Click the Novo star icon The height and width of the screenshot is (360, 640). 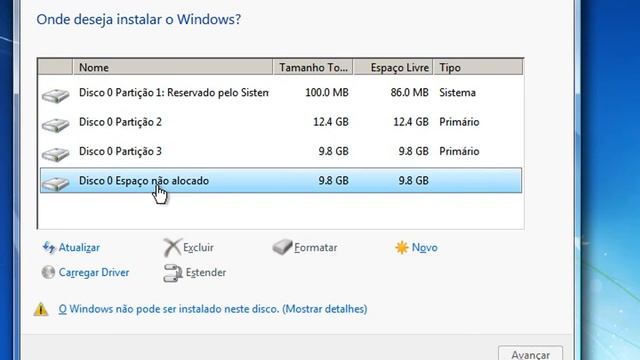pos(402,247)
